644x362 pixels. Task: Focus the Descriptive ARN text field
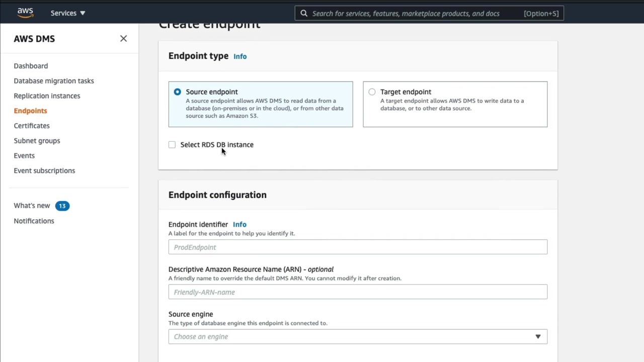tap(358, 292)
